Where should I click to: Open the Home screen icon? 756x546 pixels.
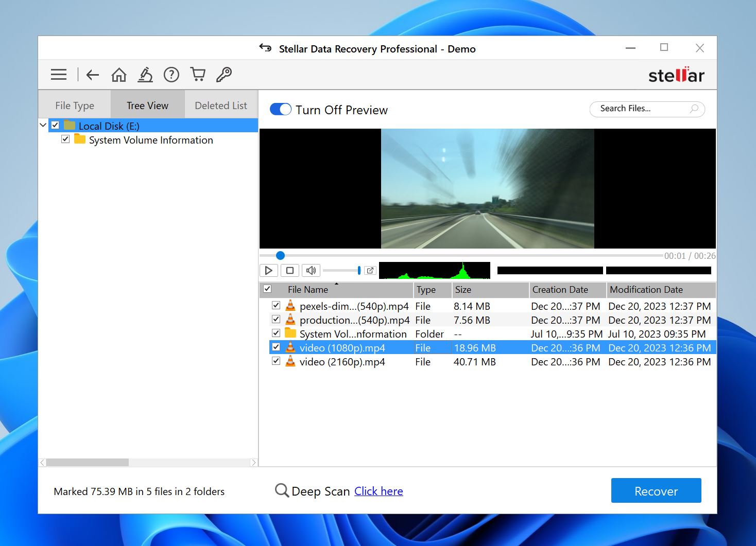click(119, 75)
